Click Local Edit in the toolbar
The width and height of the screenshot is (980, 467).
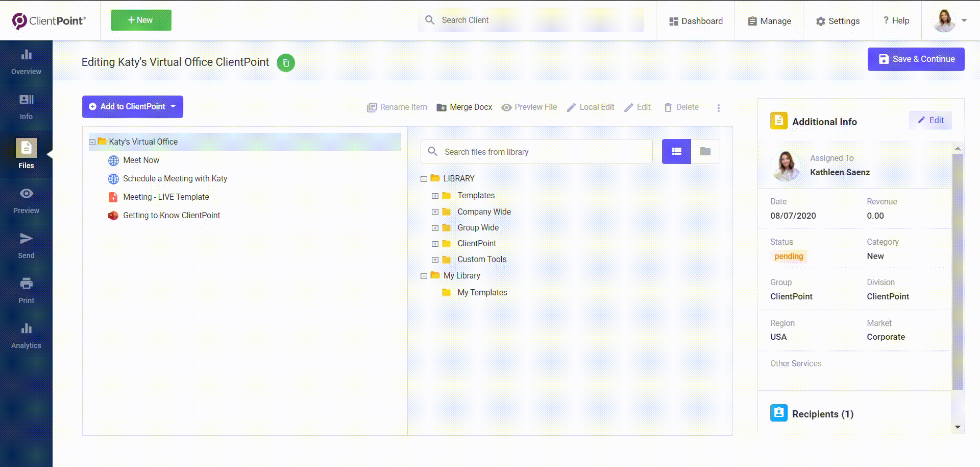pos(591,107)
